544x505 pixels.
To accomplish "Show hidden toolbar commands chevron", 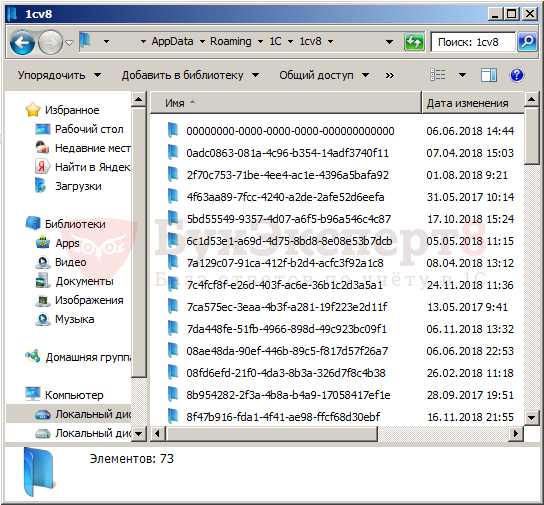I will [390, 75].
